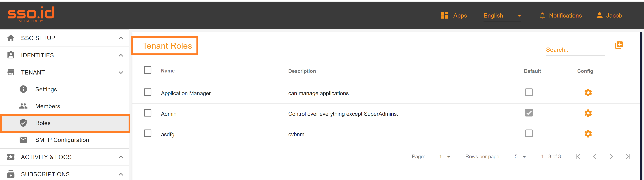This screenshot has height=180, width=644.
Task: Select the Application Manager row checkbox
Action: click(x=148, y=92)
